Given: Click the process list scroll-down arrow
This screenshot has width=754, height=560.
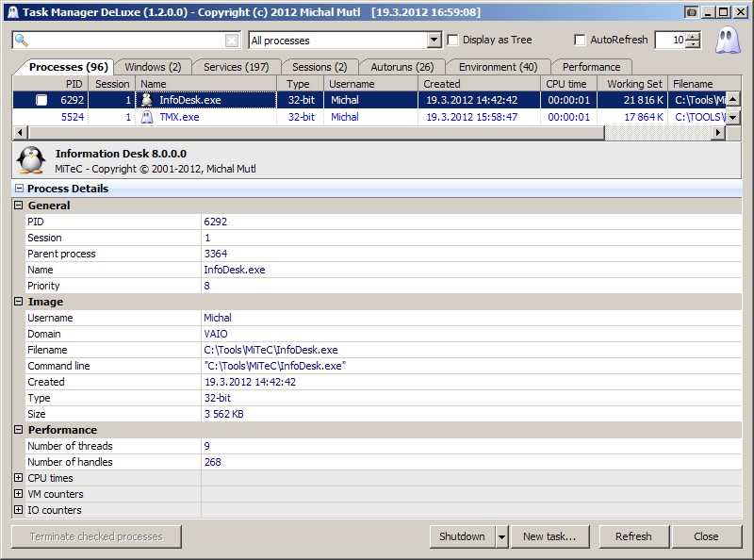Looking at the screenshot, I should (733, 117).
